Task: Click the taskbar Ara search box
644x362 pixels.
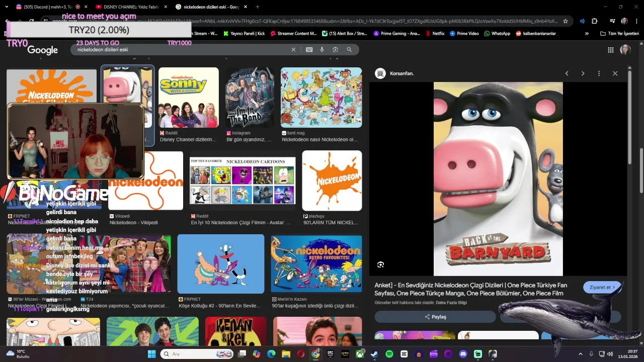Action: tap(198, 354)
